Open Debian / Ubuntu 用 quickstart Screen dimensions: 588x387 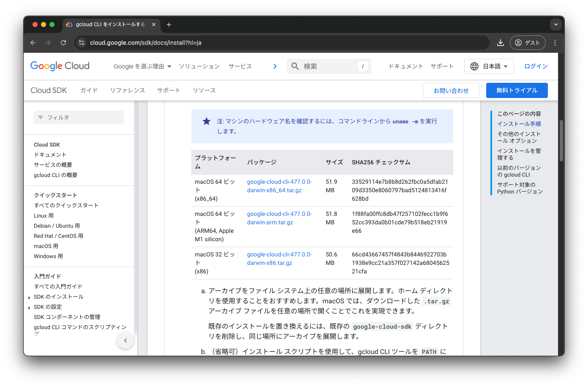pyautogui.click(x=57, y=226)
